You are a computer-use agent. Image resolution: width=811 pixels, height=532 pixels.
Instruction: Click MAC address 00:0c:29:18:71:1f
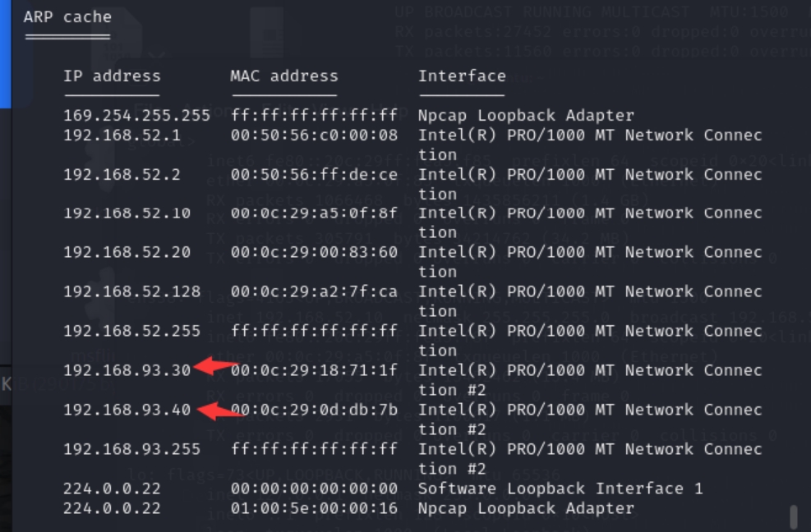[314, 370]
